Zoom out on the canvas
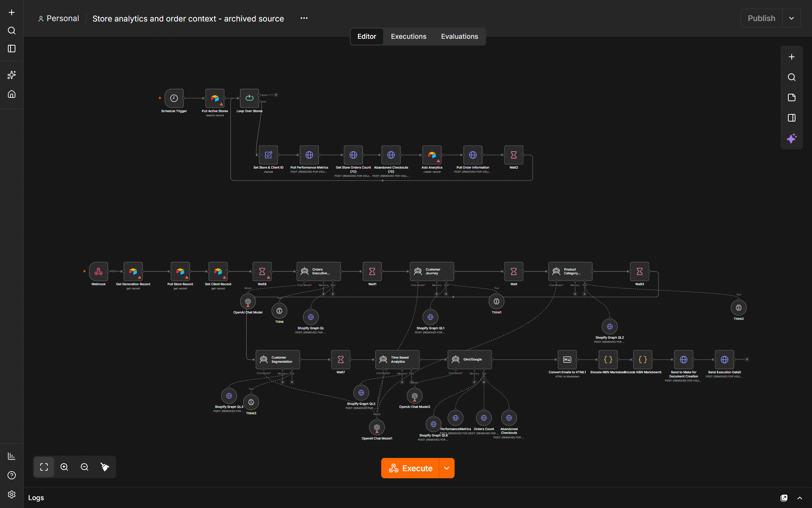Screen dimensions: 812x508 point(85,467)
